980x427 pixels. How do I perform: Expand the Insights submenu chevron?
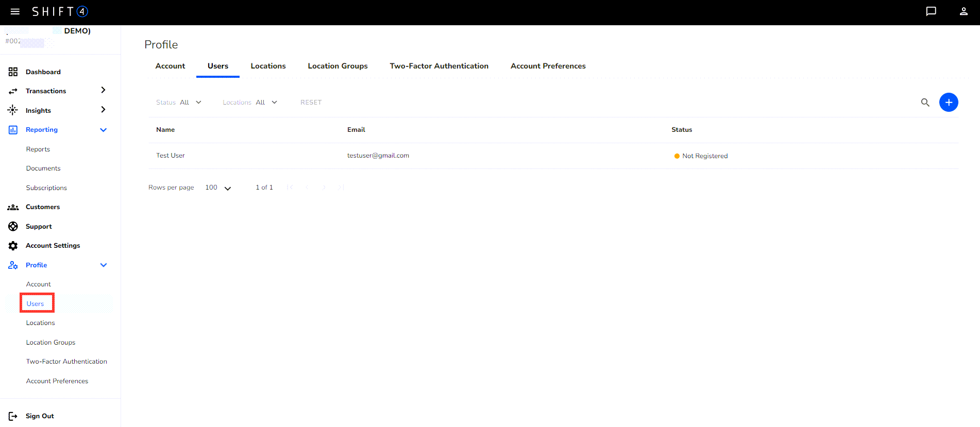click(103, 110)
